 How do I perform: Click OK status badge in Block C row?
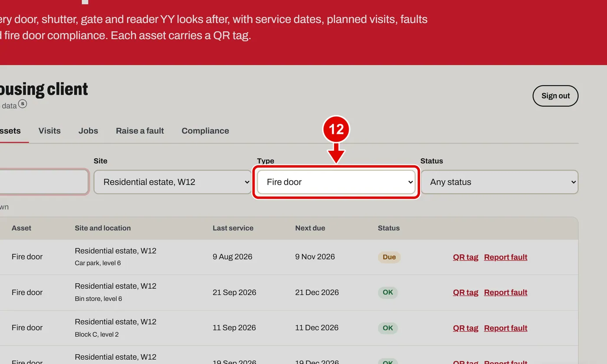click(x=388, y=328)
